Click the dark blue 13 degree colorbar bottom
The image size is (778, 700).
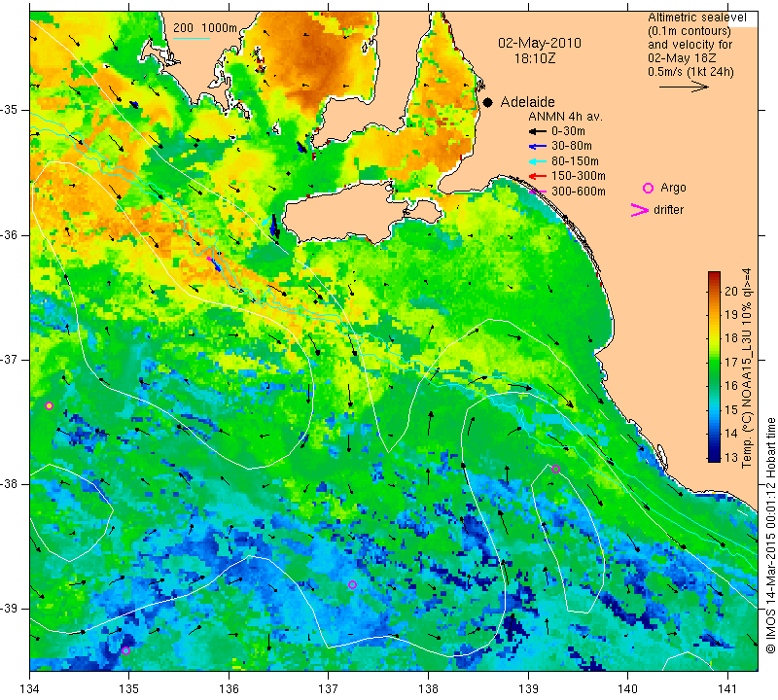(x=714, y=458)
